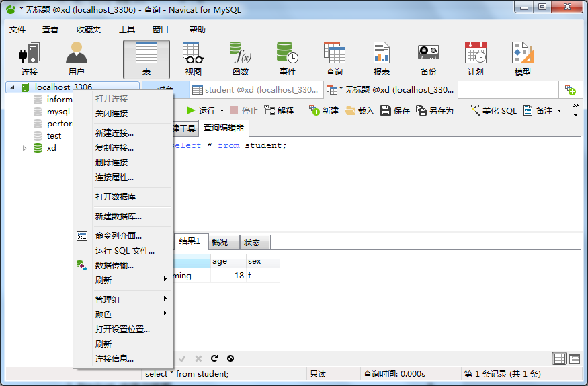Click the X discard changes icon
Image resolution: width=588 pixels, height=386 pixels.
tap(198, 358)
